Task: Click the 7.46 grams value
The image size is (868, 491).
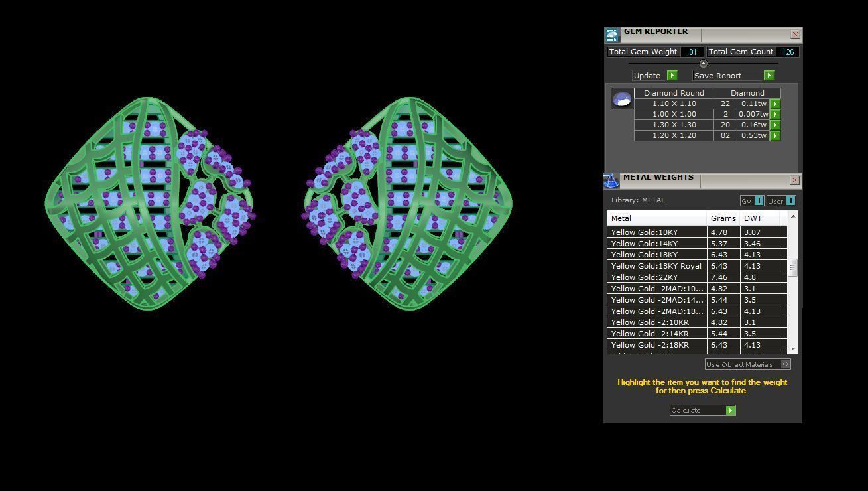Action: click(719, 277)
